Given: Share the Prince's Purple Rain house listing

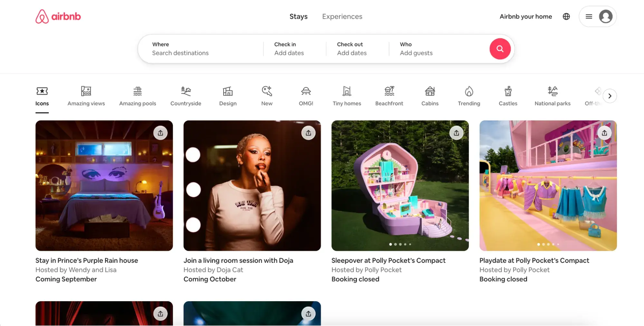Looking at the screenshot, I should [x=160, y=133].
